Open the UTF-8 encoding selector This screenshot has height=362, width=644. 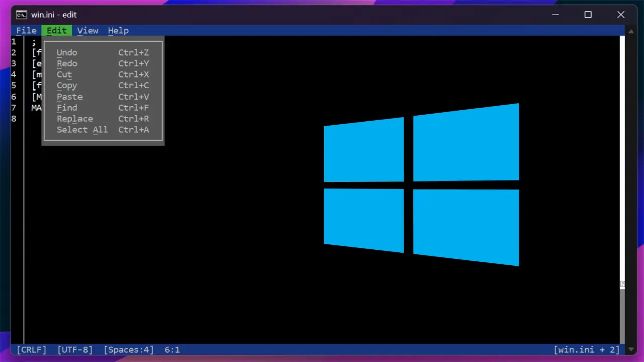[75, 350]
